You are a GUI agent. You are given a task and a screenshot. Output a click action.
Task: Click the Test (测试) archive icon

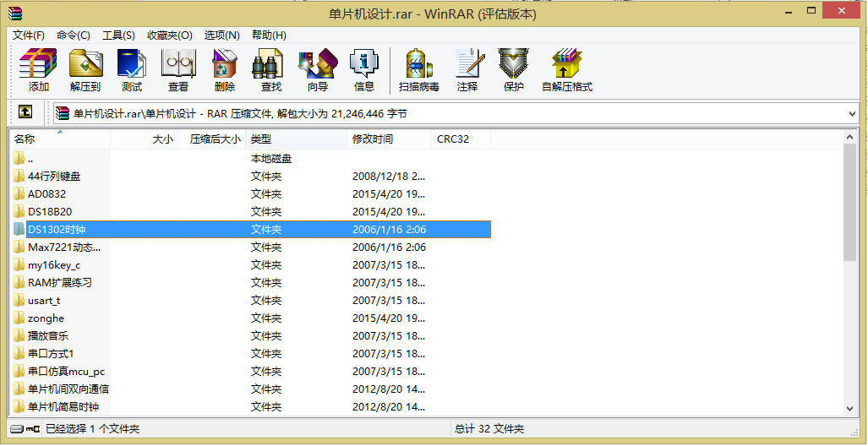[131, 70]
